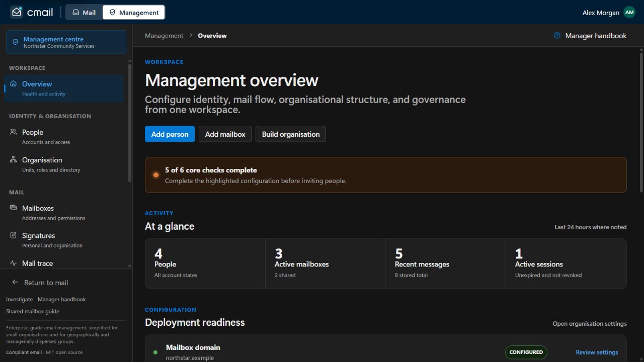Click the 5 of 6 core checks banner

pos(386,175)
